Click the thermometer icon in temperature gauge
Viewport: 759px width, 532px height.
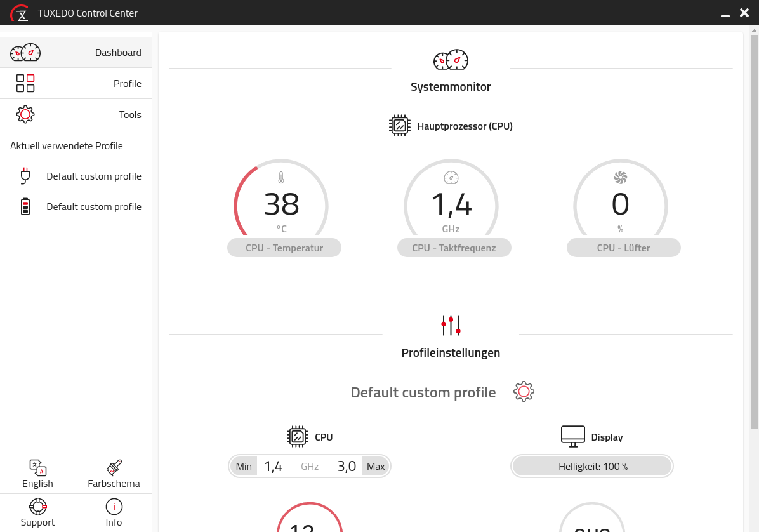click(x=281, y=178)
